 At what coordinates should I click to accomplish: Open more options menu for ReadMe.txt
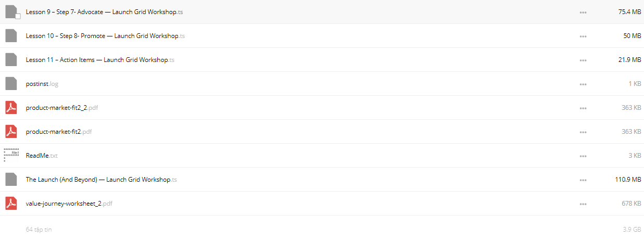point(583,156)
